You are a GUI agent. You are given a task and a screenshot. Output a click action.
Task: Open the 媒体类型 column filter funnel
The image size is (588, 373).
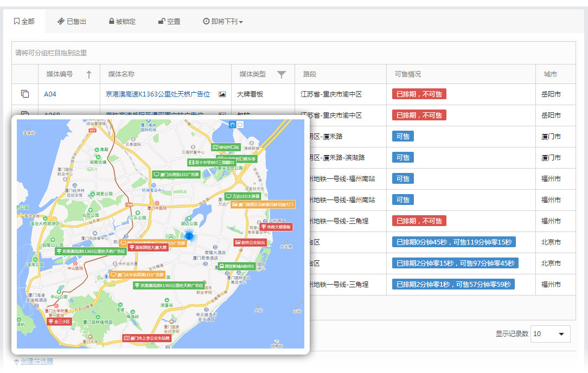281,75
